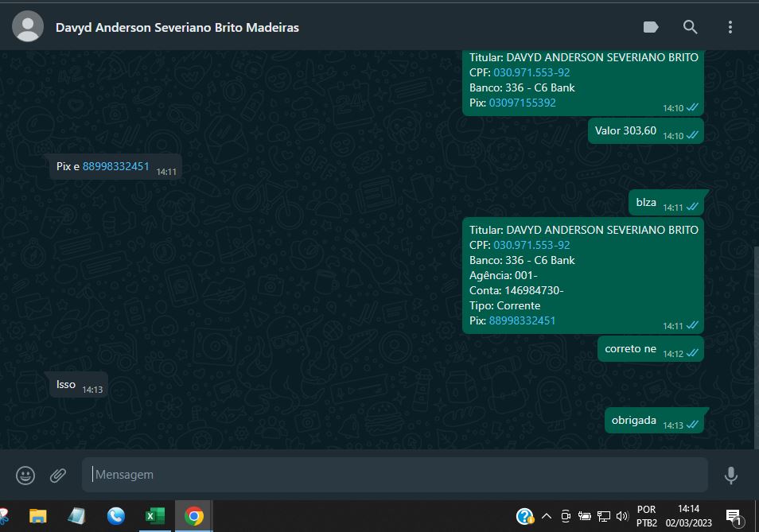Search within this conversation

tap(691, 27)
